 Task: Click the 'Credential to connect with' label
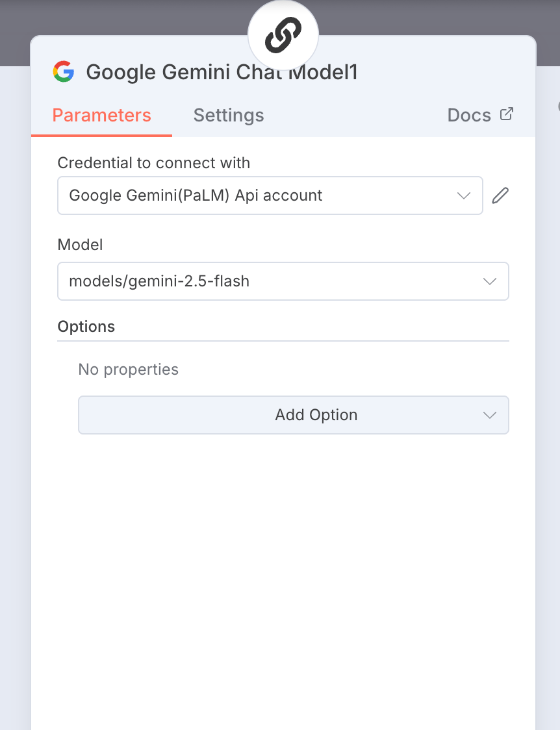coord(154,162)
